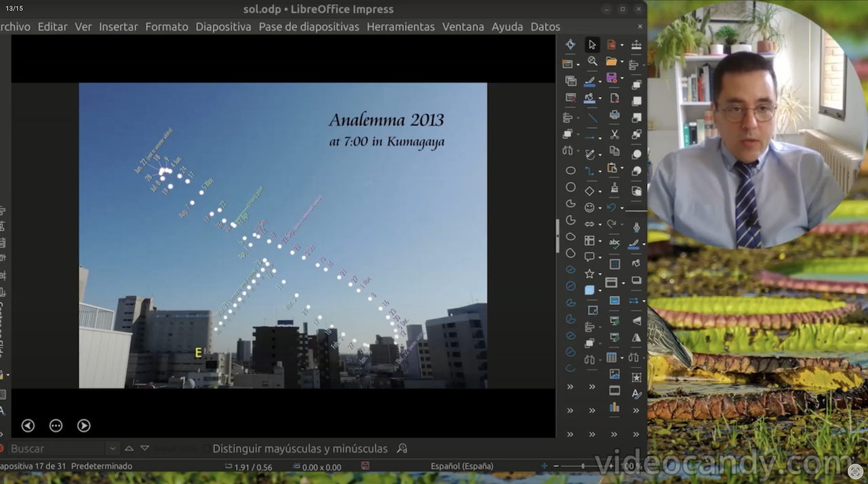Go to next slide with the right arrow button
This screenshot has width=868, height=484.
(x=83, y=426)
